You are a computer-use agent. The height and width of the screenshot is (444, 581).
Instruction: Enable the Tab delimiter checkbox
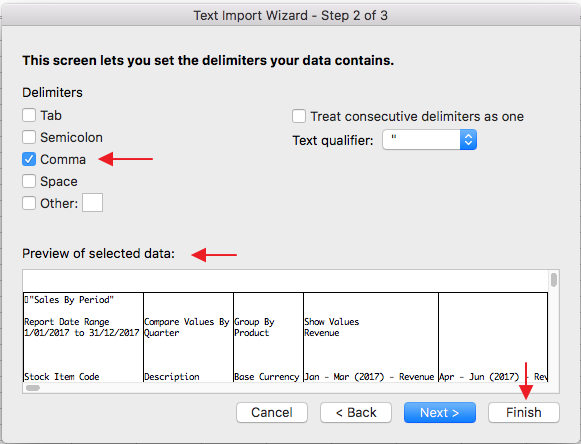[x=29, y=115]
